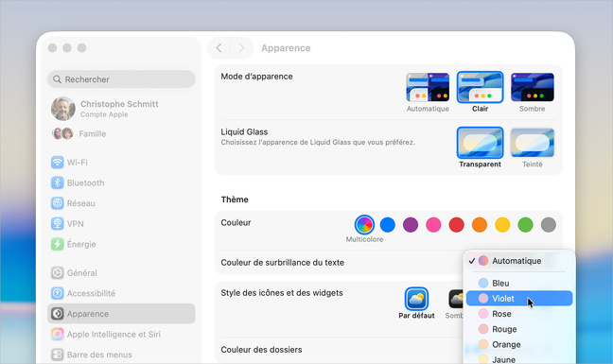Pick the purple theme color

click(x=411, y=225)
